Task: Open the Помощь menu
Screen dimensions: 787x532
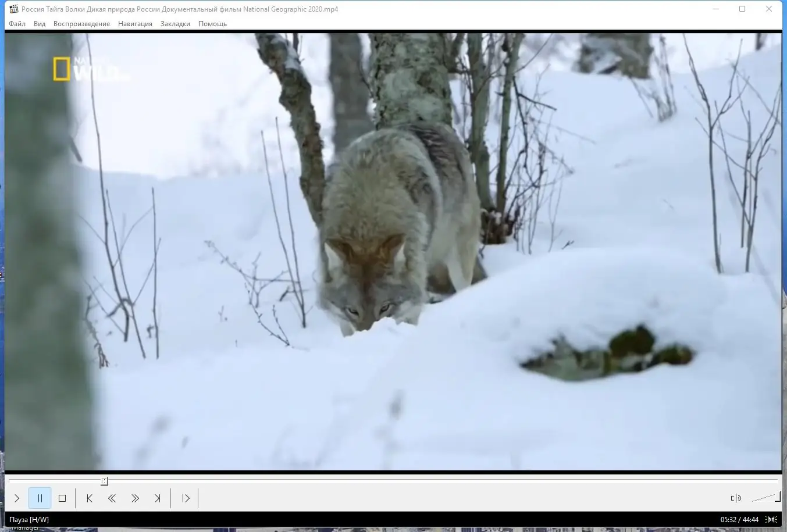Action: point(212,24)
